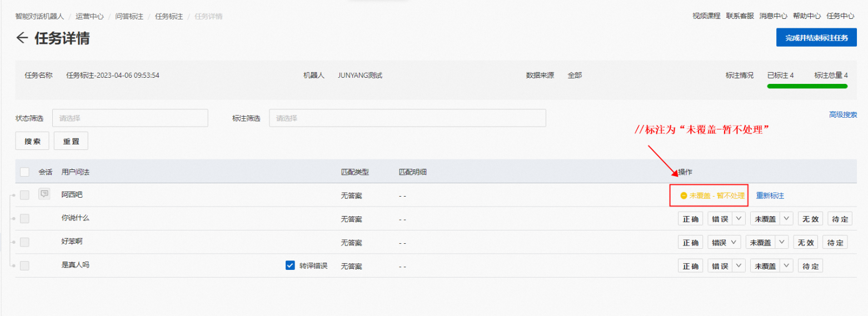Mark 你说什么 as 正确
868x316 pixels.
coord(690,219)
